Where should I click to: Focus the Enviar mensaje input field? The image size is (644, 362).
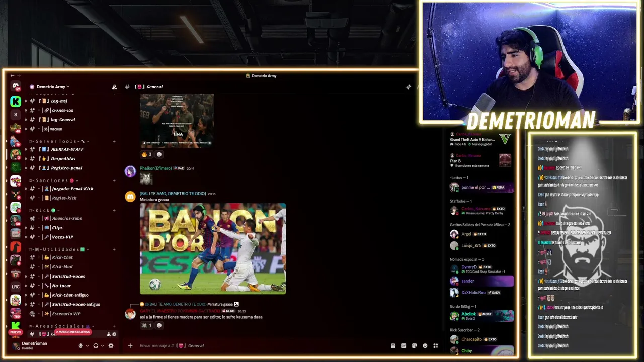pos(262,346)
